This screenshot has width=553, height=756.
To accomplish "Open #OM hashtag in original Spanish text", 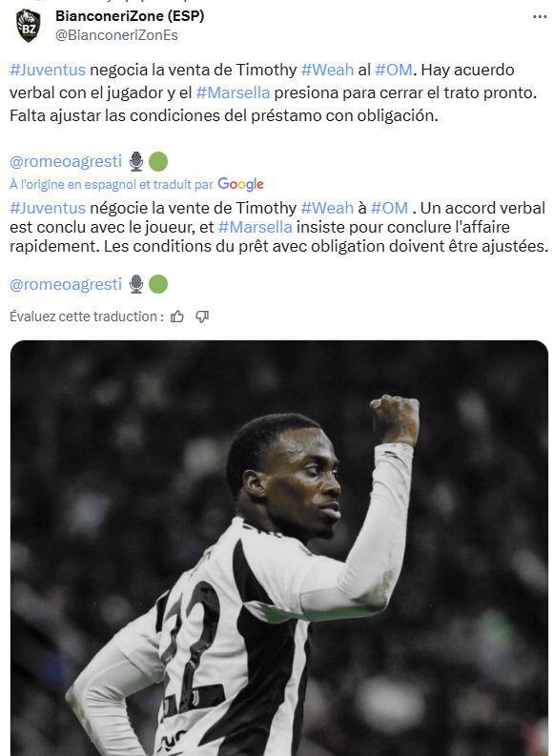I will click(394, 70).
